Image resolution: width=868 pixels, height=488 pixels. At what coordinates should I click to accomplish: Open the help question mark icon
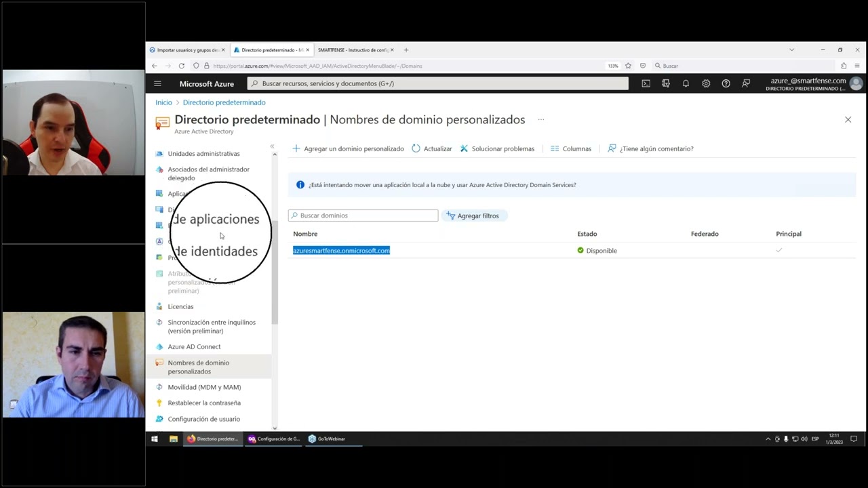726,83
